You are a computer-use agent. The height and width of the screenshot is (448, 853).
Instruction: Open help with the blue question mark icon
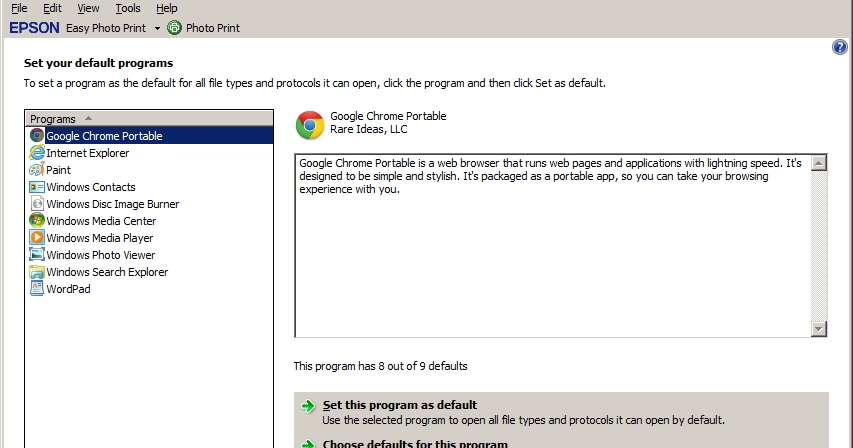(x=839, y=47)
